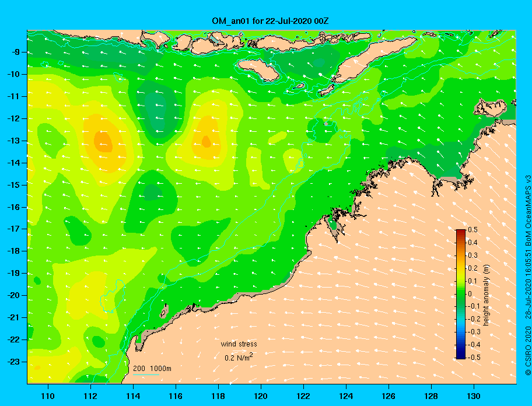Click the '-14' latitude axis label
This screenshot has width=532, height=406.
tap(13, 163)
